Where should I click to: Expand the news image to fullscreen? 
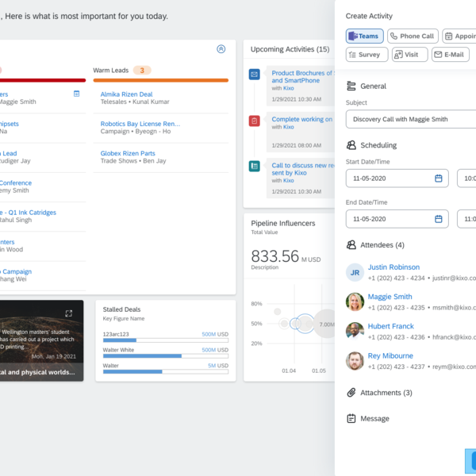pos(69,313)
